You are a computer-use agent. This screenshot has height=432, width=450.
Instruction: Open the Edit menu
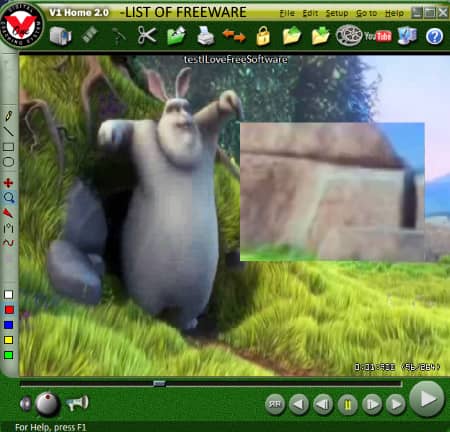310,13
